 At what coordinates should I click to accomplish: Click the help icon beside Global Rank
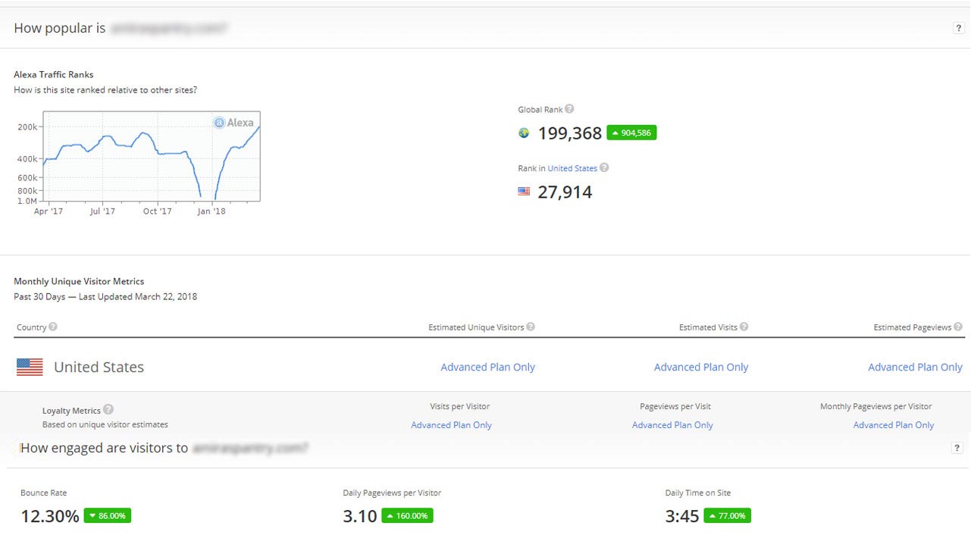click(569, 109)
